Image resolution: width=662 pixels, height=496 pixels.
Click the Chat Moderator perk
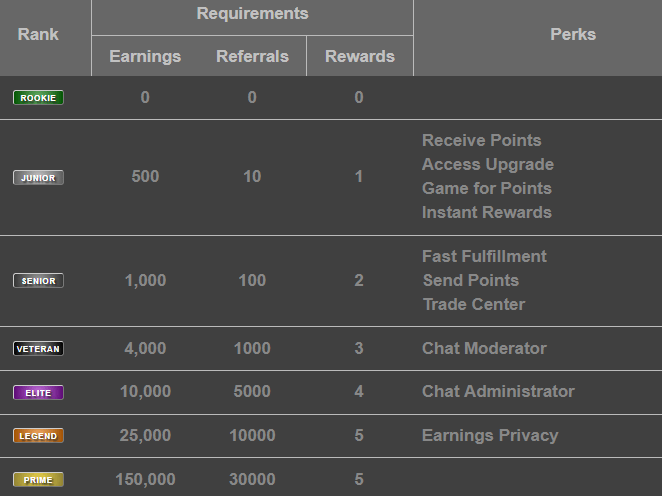484,348
